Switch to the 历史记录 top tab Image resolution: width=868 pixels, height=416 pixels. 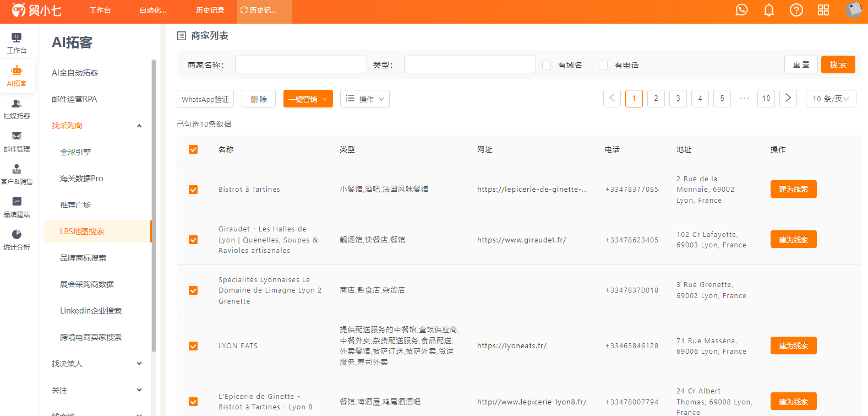(210, 10)
